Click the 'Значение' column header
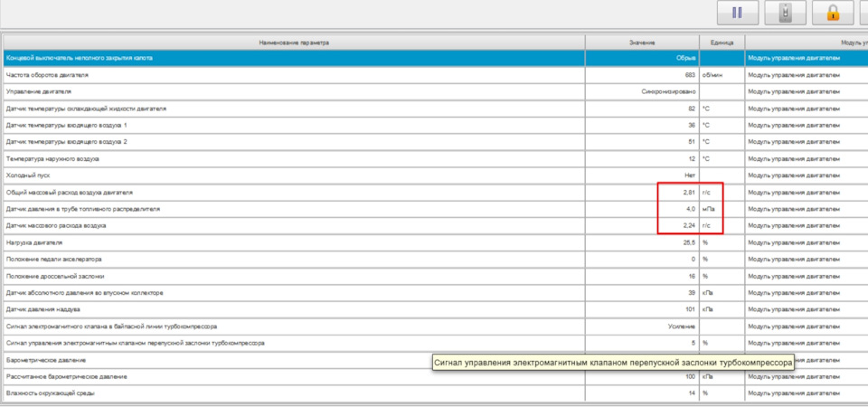Image resolution: width=868 pixels, height=407 pixels. point(642,43)
